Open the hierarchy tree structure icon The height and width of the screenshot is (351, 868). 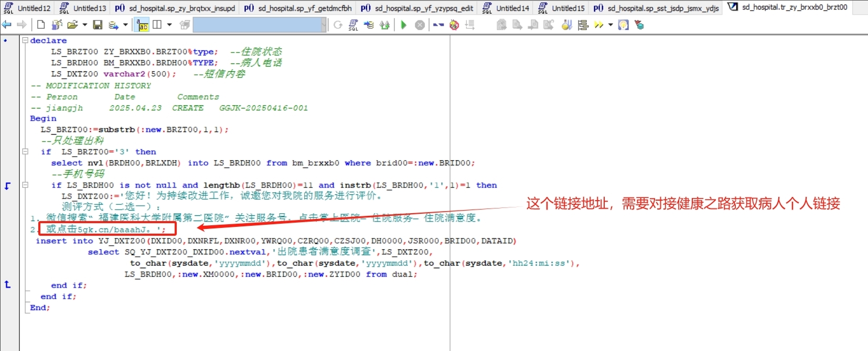[x=583, y=25]
